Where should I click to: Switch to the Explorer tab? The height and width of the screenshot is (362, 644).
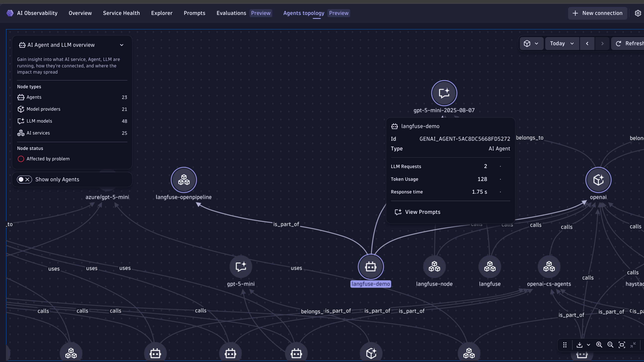pyautogui.click(x=162, y=13)
